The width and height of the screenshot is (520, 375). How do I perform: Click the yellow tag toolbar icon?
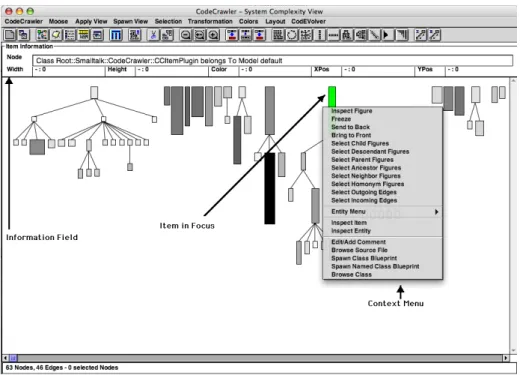coord(56,35)
